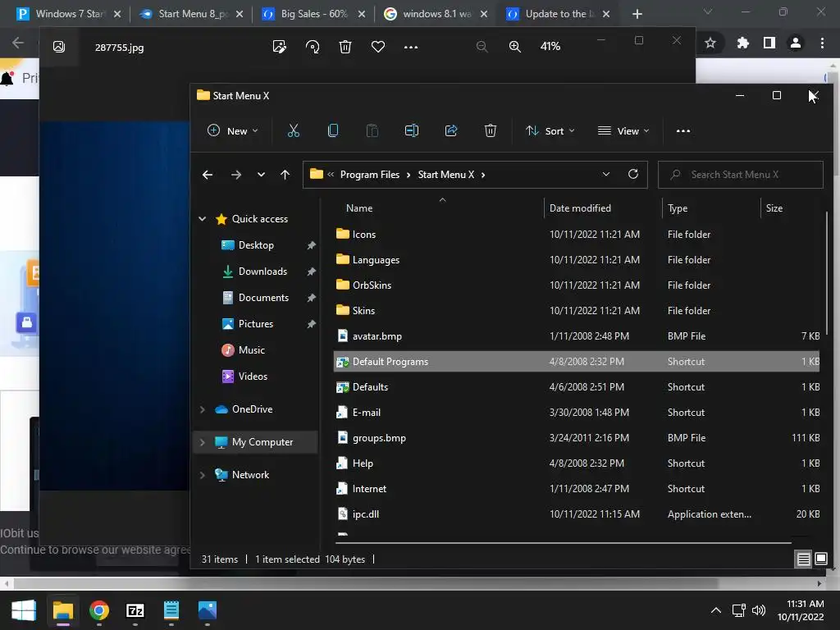The image size is (840, 630).
Task: Switch to the Start Menu 8 Chrome tab
Action: tap(190, 14)
